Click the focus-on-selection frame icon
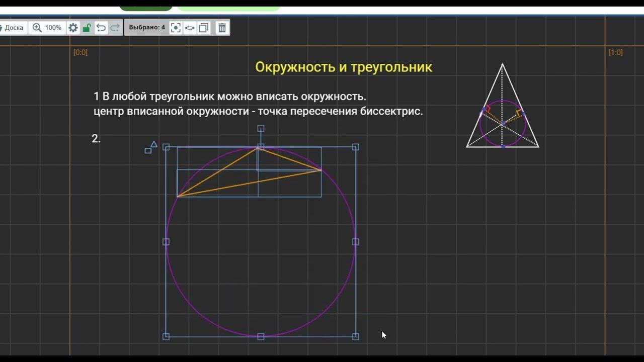 click(x=176, y=28)
